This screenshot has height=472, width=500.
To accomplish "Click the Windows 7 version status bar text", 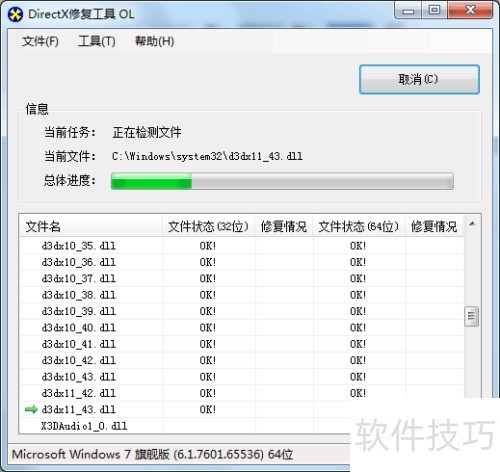I will (152, 454).
